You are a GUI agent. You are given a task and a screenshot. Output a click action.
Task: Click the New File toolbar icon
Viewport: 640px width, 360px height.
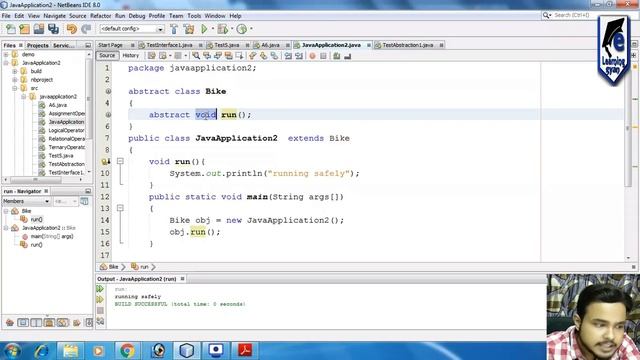[11, 29]
